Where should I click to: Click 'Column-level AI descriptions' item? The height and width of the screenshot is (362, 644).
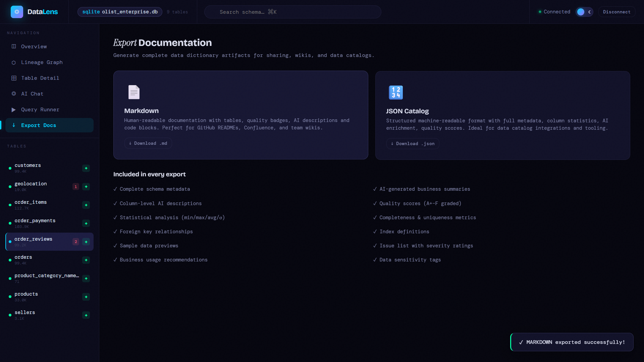pos(158,203)
